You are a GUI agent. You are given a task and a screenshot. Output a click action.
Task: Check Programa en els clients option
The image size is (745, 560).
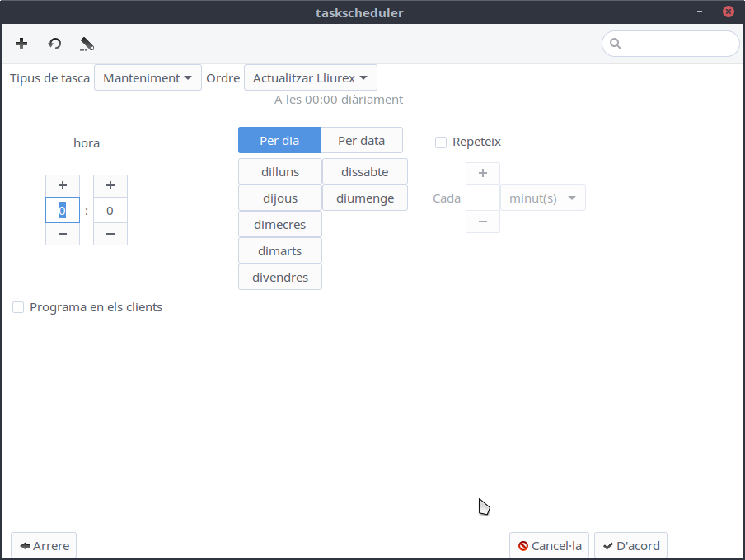pyautogui.click(x=18, y=307)
